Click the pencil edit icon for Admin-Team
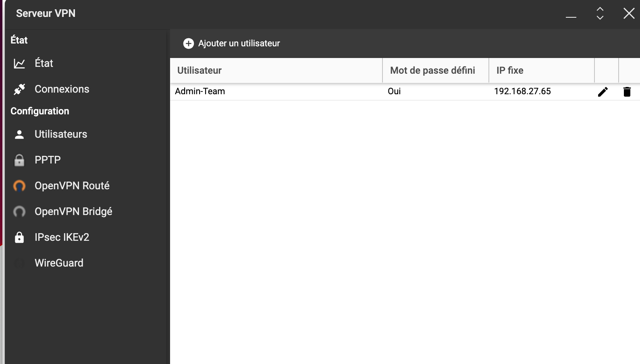 click(603, 92)
